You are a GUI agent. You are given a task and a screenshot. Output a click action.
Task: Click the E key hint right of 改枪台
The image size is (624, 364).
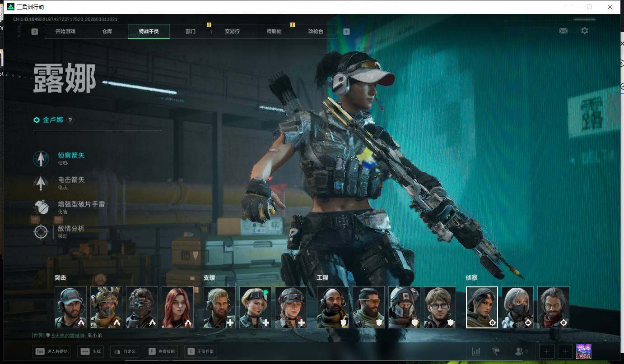[346, 32]
